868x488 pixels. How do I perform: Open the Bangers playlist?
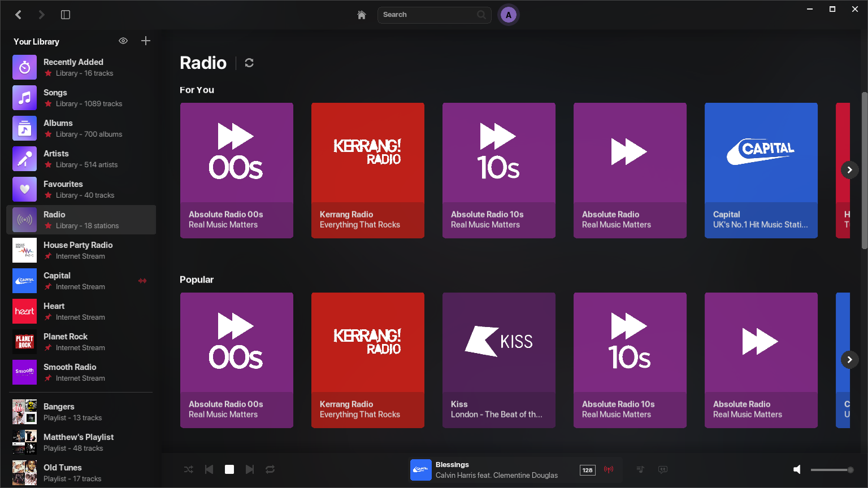point(81,412)
